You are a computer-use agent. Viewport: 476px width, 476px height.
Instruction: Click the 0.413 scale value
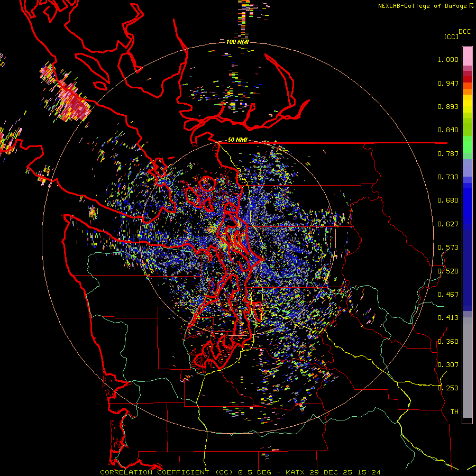(x=448, y=318)
